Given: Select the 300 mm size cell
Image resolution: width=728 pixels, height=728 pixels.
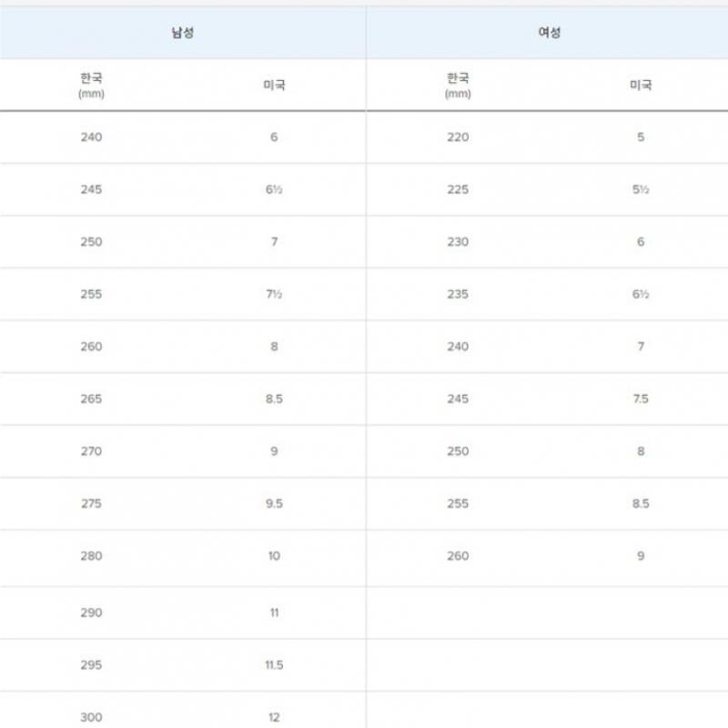Looking at the screenshot, I should (91, 717).
